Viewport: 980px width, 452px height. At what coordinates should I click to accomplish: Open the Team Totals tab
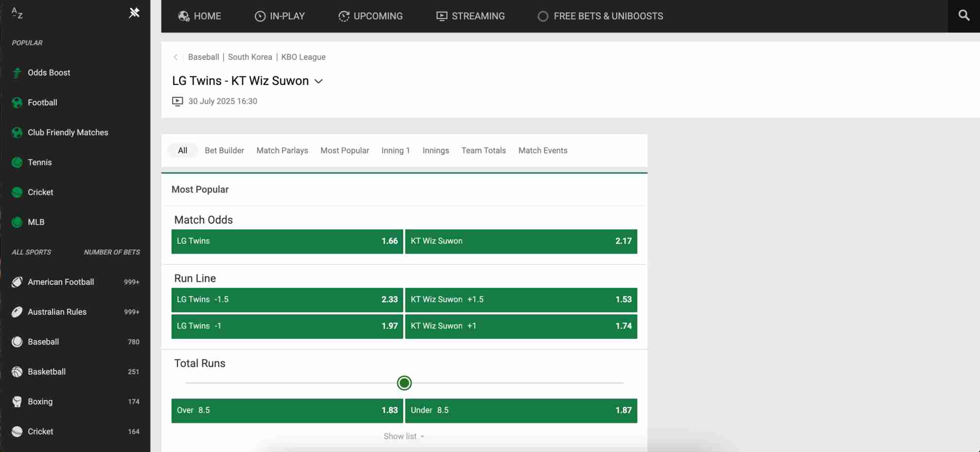[483, 151]
